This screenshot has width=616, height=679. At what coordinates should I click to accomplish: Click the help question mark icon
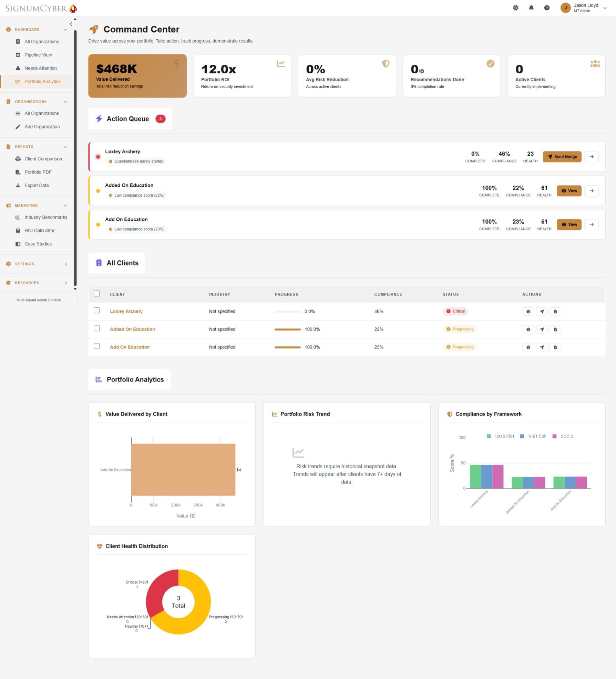pos(546,8)
